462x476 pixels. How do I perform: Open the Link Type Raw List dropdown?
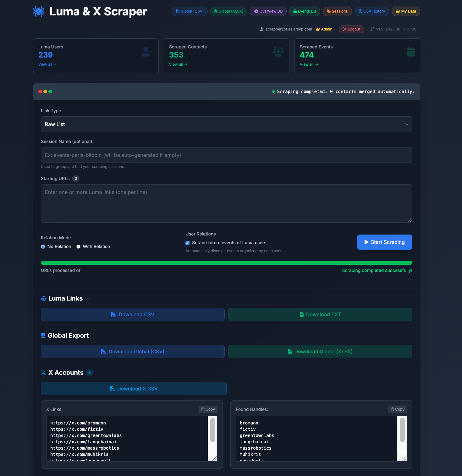pos(226,124)
